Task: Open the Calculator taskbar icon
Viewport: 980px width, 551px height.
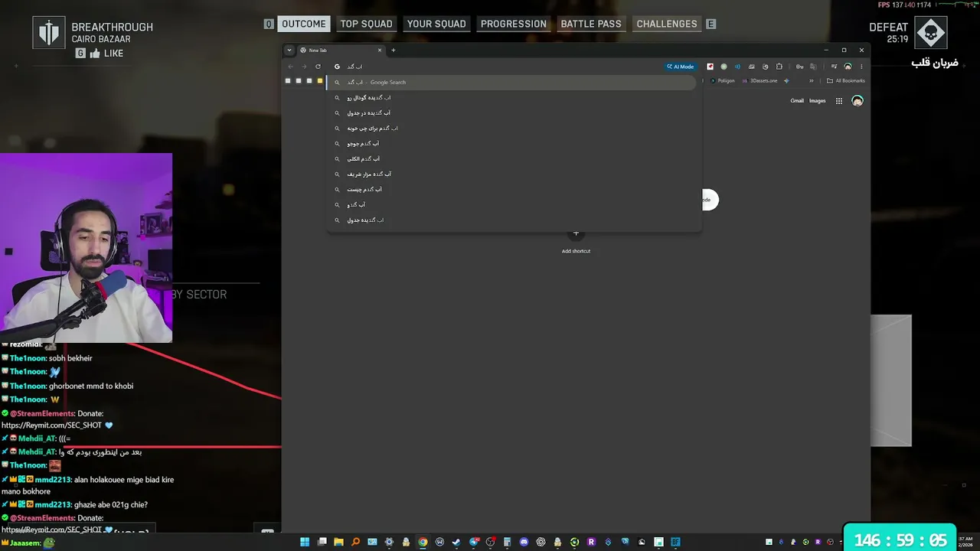Action: (x=507, y=543)
